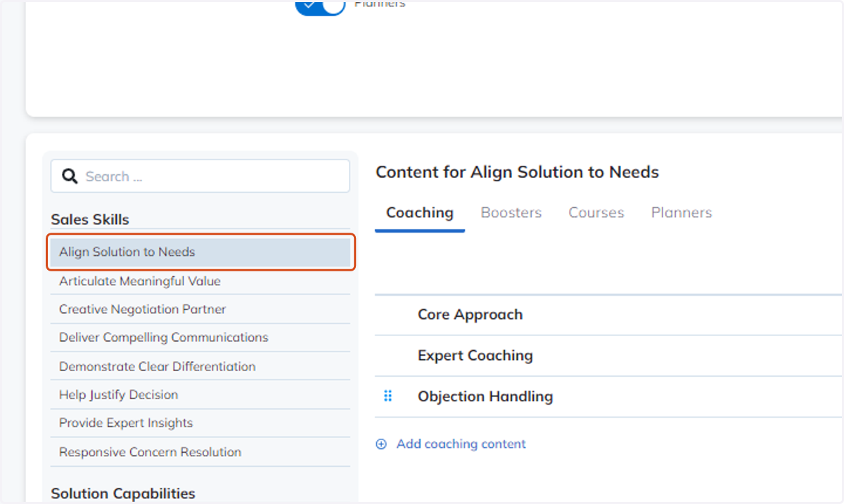Switch to the Coaching tab

tap(420, 213)
